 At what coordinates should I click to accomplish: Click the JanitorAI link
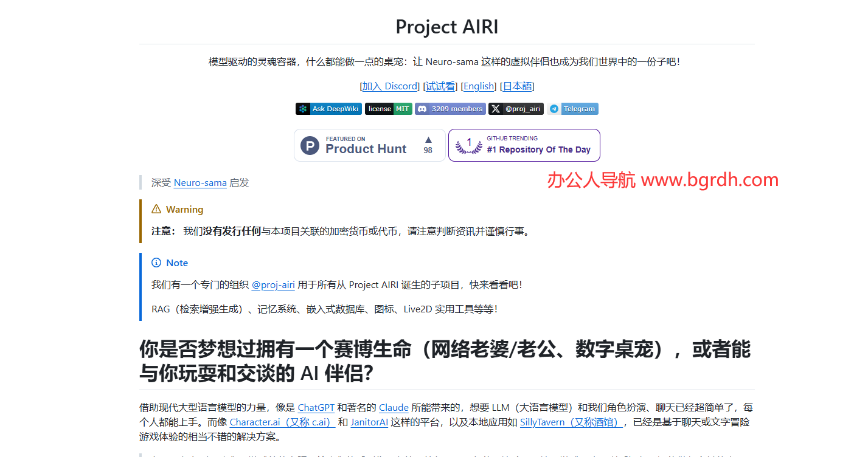click(369, 422)
